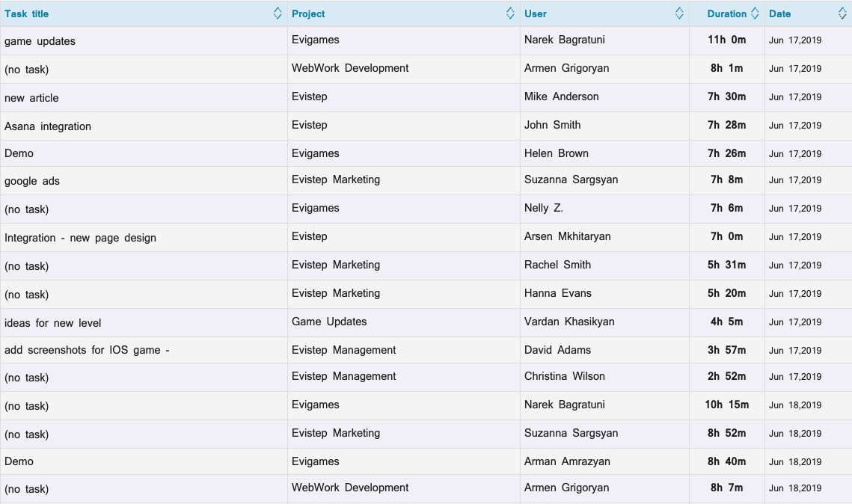Select the "ideas for new level" task
Image resolution: width=852 pixels, height=504 pixels.
pos(52,323)
